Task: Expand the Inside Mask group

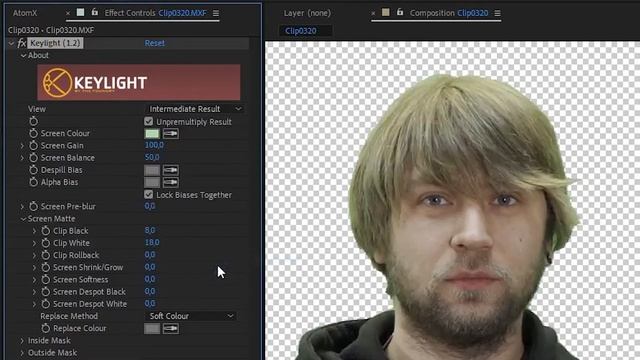Action: [22, 341]
